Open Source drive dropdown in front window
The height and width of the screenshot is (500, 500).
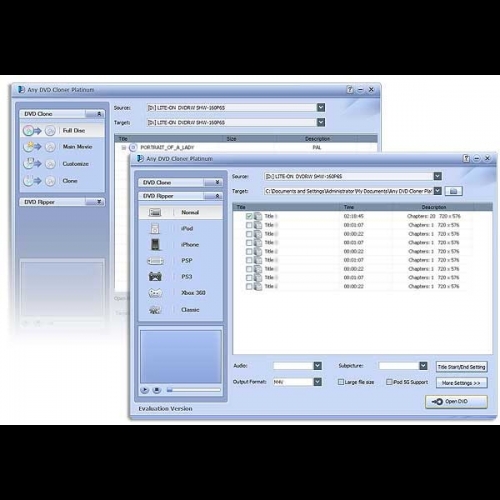pos(438,176)
